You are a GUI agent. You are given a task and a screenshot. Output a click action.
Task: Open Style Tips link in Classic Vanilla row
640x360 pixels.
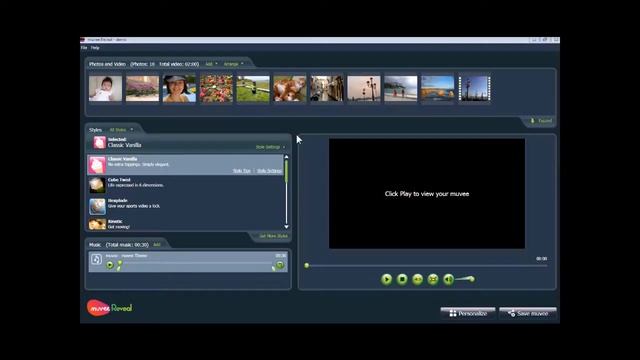(x=242, y=171)
